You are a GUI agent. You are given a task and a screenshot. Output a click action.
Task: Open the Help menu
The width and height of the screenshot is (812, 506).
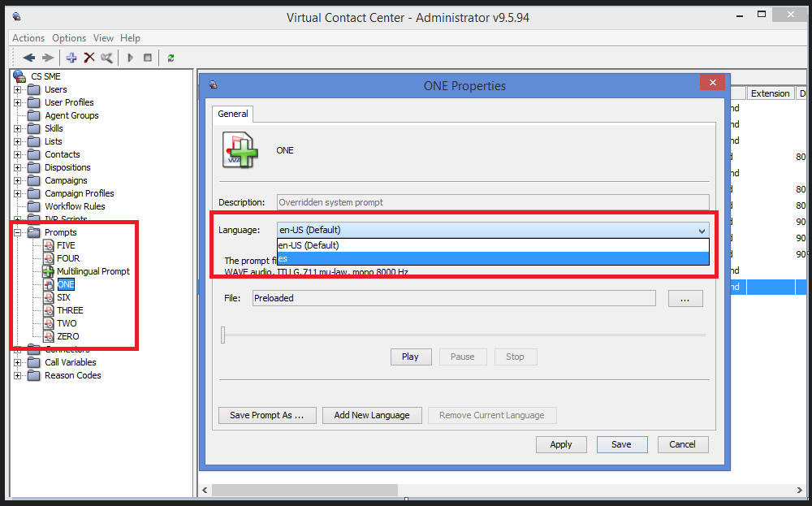(130, 38)
